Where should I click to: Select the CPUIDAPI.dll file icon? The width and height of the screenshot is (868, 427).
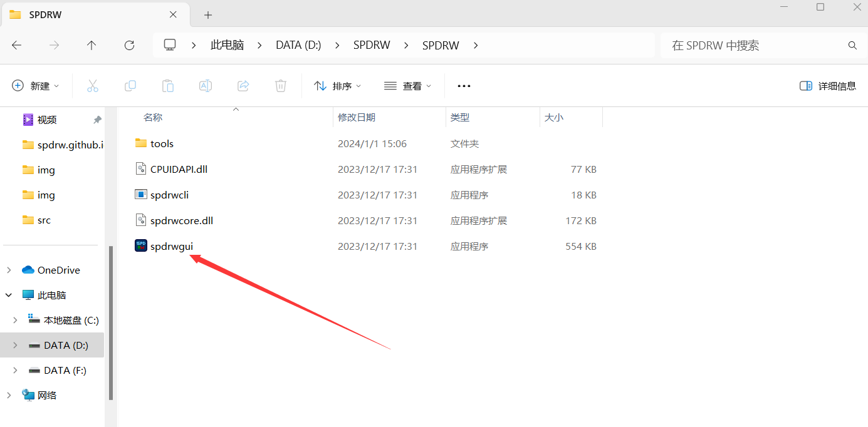141,169
